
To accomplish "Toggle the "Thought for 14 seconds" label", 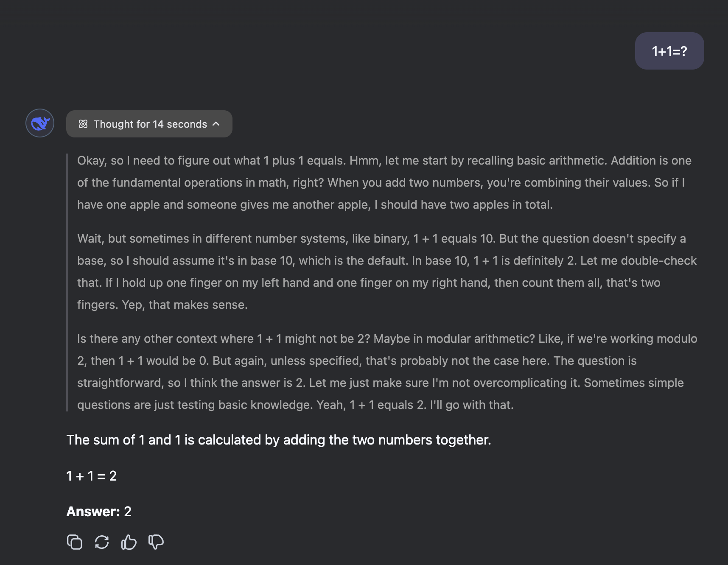I will coord(150,124).
